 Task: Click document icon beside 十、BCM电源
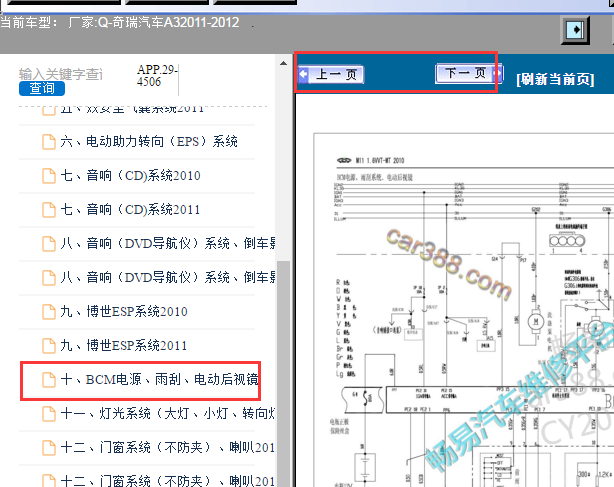[x=49, y=380]
